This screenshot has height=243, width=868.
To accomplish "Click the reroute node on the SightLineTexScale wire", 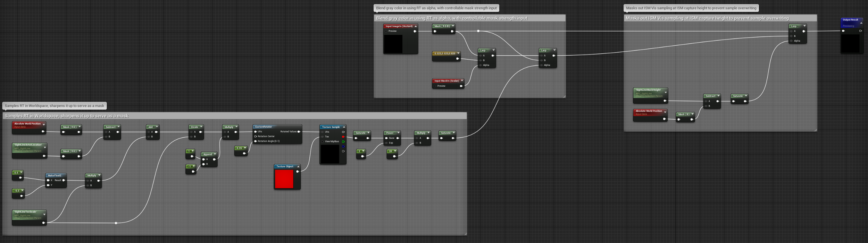I will pos(116,223).
